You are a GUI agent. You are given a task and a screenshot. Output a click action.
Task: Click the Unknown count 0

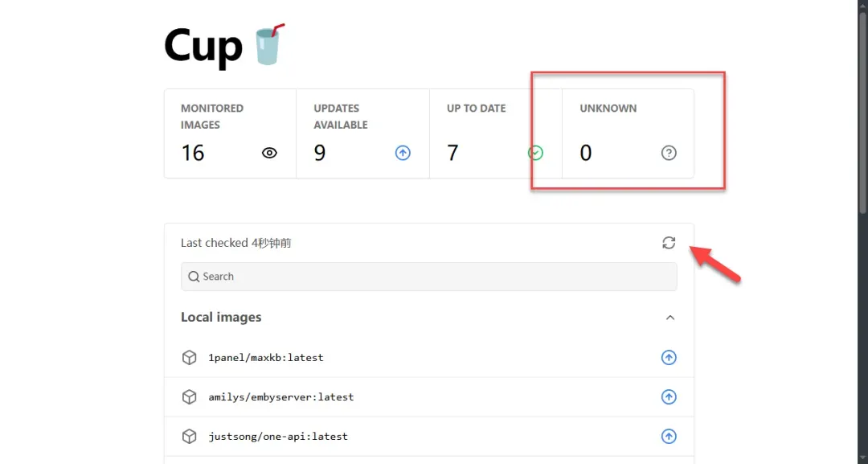586,153
